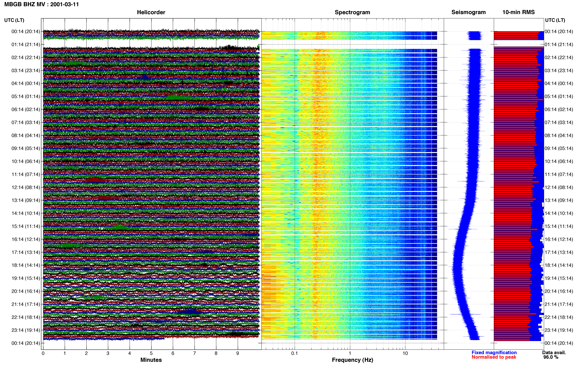The height and width of the screenshot is (368, 588).
Task: Click left time label '04:14 (00:14)'
Action: 26,83
